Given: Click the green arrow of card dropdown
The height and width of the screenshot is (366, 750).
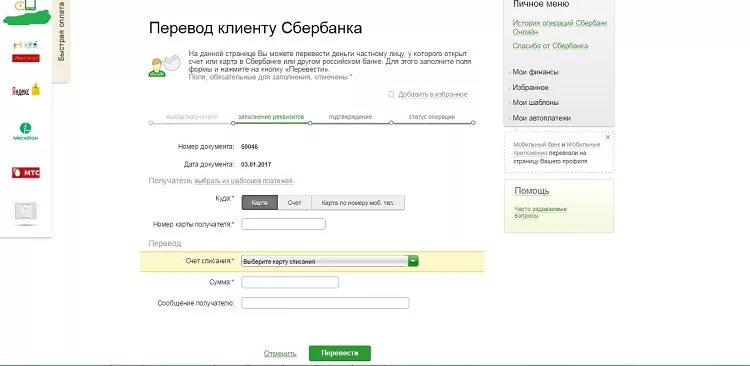Looking at the screenshot, I should click(413, 261).
